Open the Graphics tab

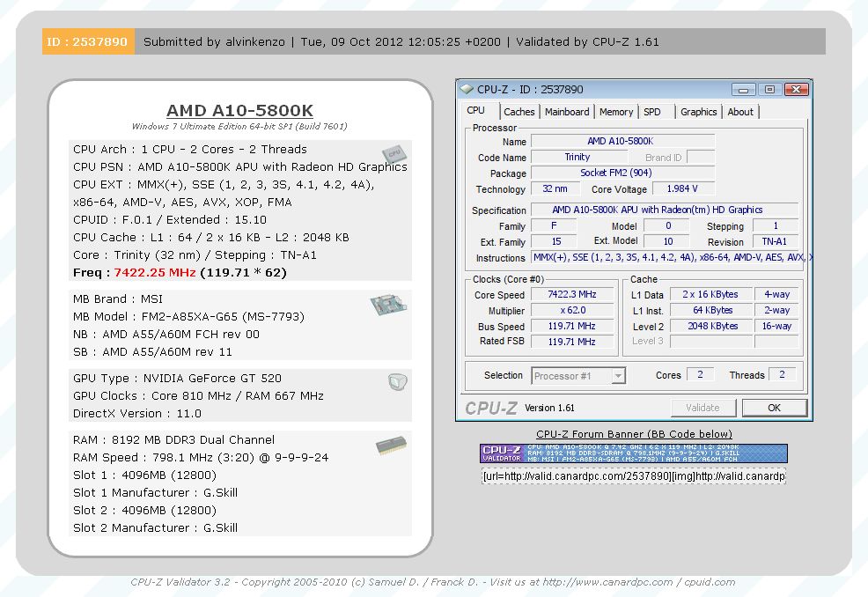(698, 111)
